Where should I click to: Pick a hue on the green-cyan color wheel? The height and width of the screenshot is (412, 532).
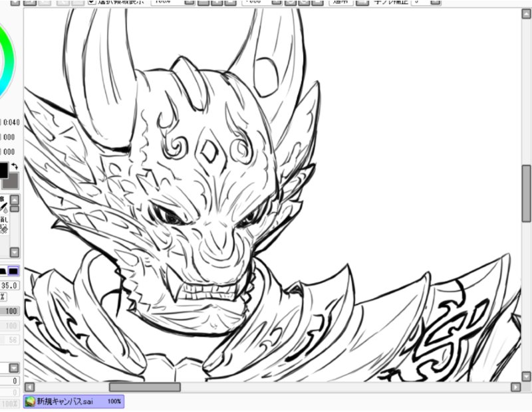click(x=9, y=61)
